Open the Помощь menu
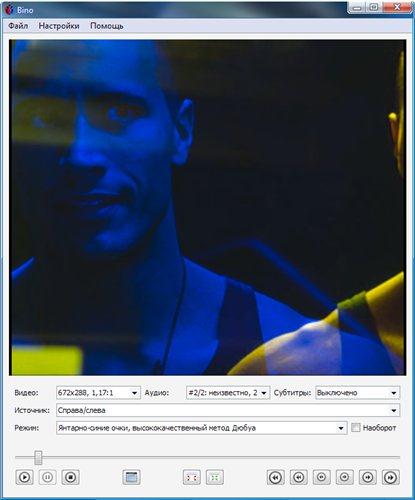 [107, 26]
